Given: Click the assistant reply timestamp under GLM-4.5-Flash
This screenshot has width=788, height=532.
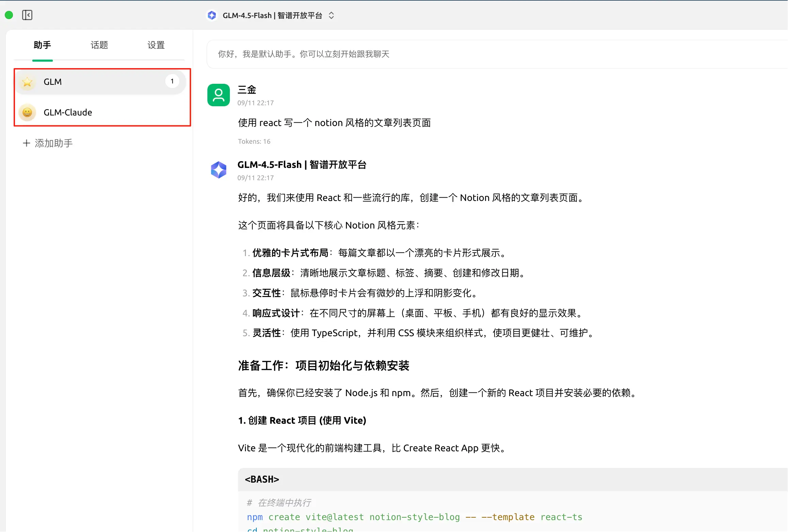Looking at the screenshot, I should [x=255, y=178].
